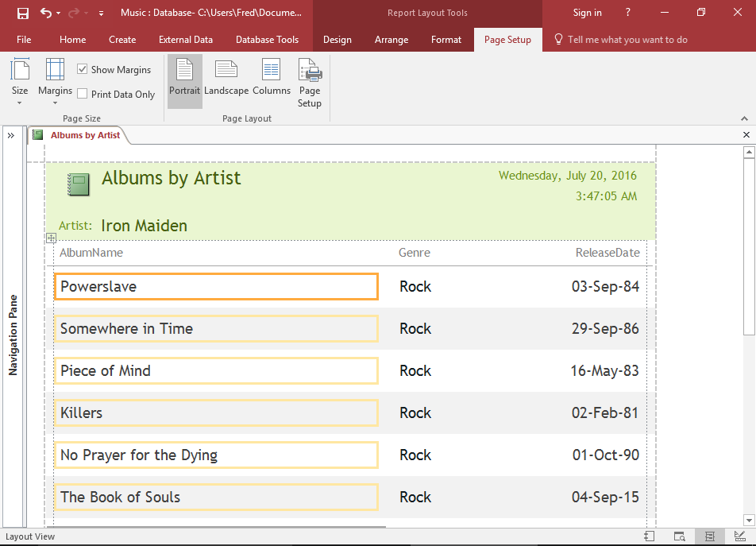Close the Albums by Artist report
Screen dimensions: 756x546
746,135
